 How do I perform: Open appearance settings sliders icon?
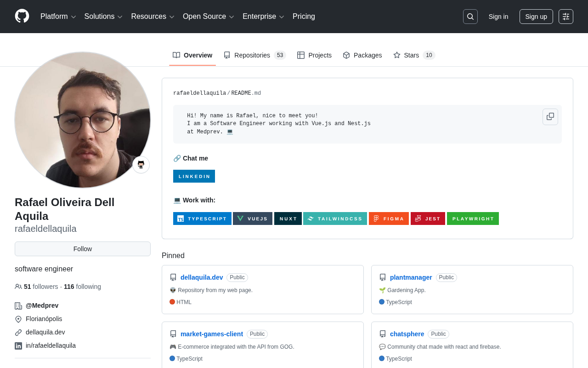(x=566, y=17)
